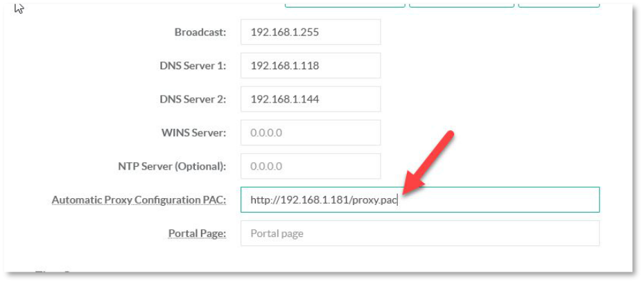Click the Broadcast address input field

coord(310,32)
